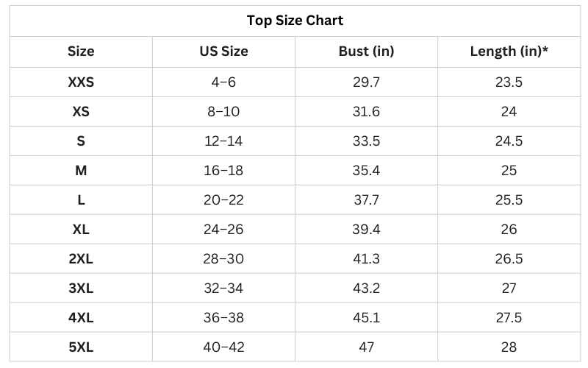Click the "Top Size Chart" title
The width and height of the screenshot is (588, 368).
tap(295, 20)
